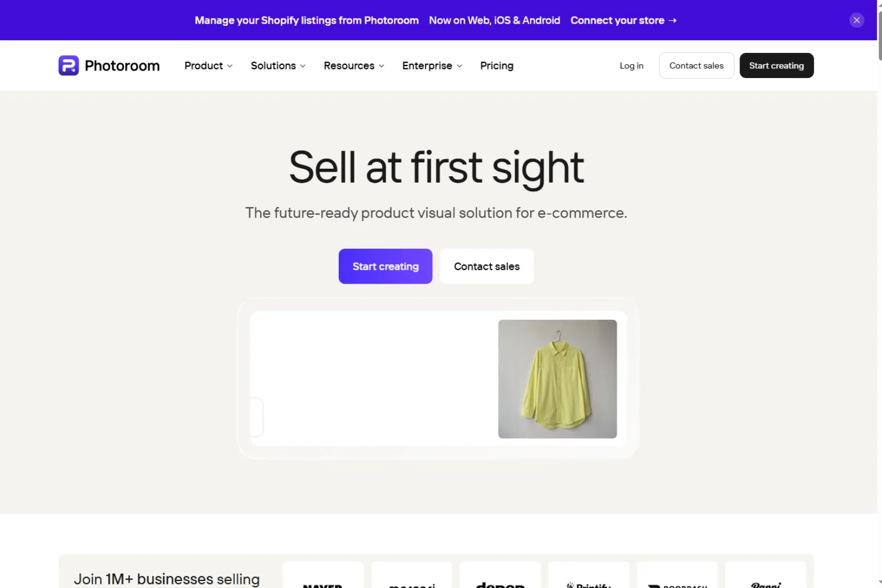Viewport: 882px width, 588px height.
Task: Click the Naver logo card
Action: 323,575
